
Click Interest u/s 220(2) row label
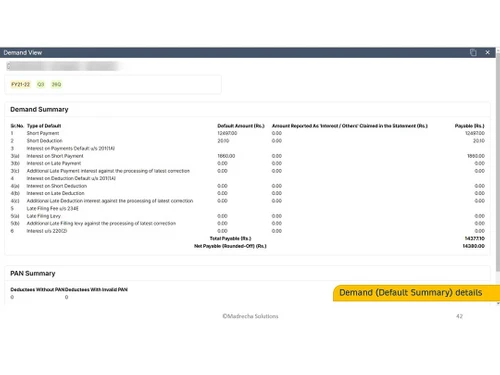(x=47, y=231)
